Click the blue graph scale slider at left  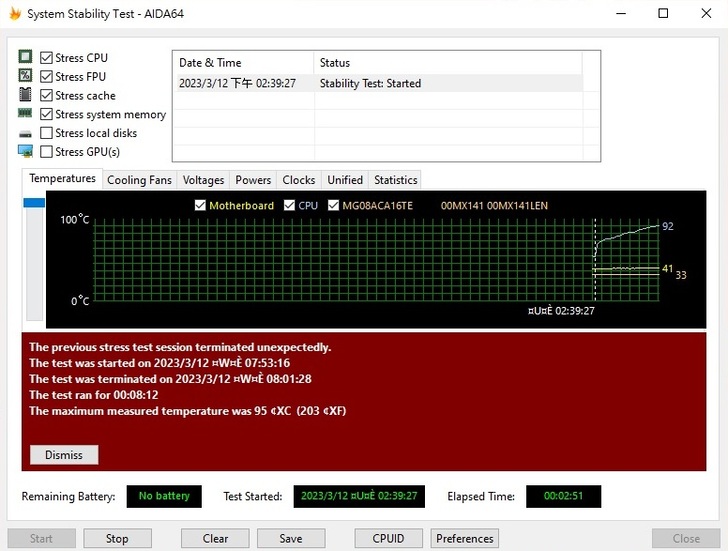click(x=34, y=203)
